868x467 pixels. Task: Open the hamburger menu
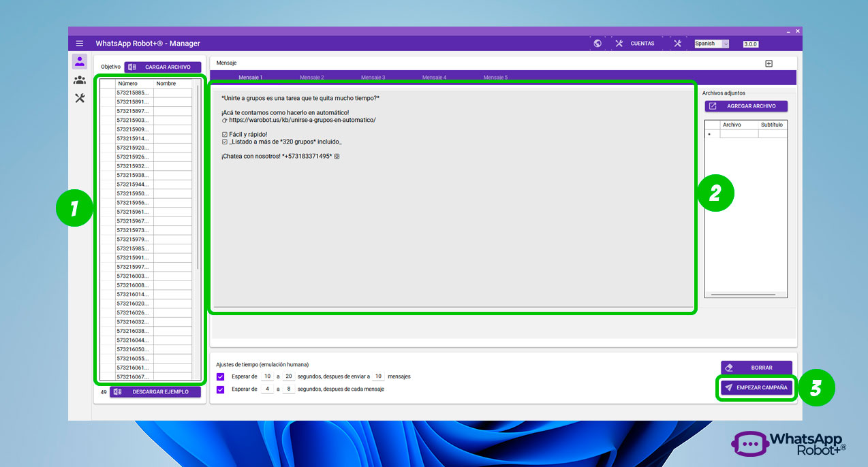(x=80, y=44)
